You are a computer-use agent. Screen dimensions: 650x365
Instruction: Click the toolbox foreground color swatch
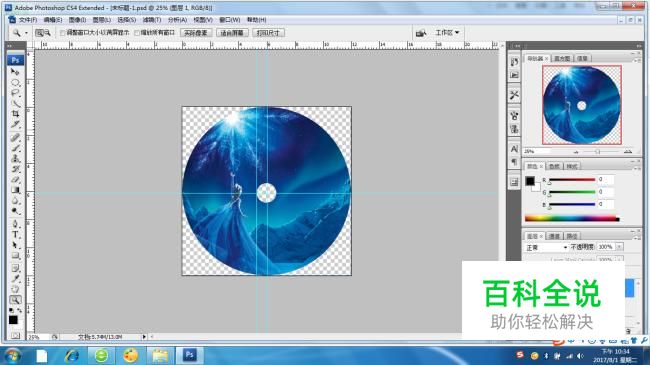pyautogui.click(x=13, y=320)
